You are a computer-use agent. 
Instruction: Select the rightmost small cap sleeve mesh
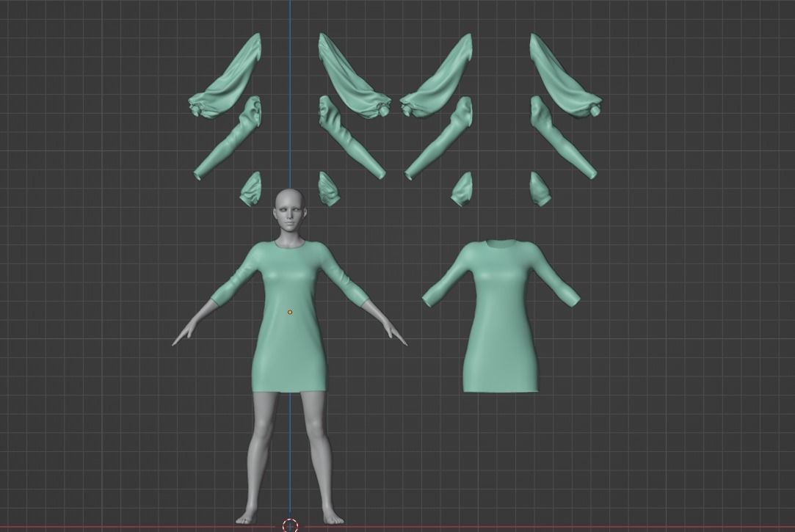[x=540, y=189]
